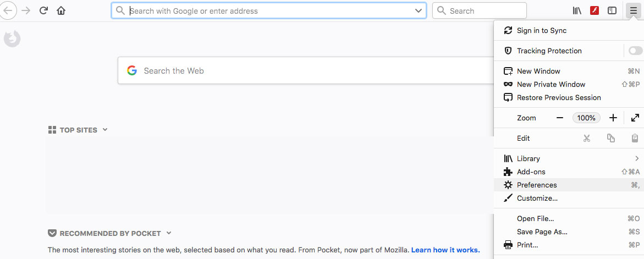Close the hamburger menu button
The width and height of the screenshot is (644, 259).
pyautogui.click(x=634, y=10)
